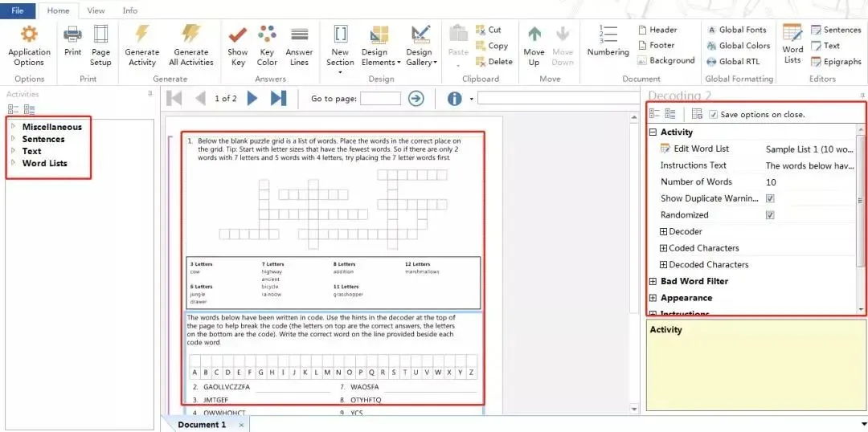Expand the Decoded Characters property

point(664,264)
